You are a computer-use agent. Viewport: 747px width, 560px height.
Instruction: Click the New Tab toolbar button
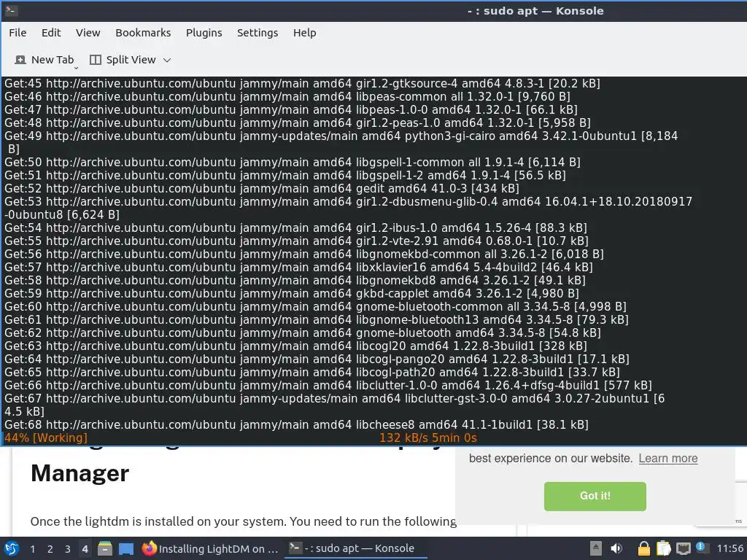click(x=44, y=60)
